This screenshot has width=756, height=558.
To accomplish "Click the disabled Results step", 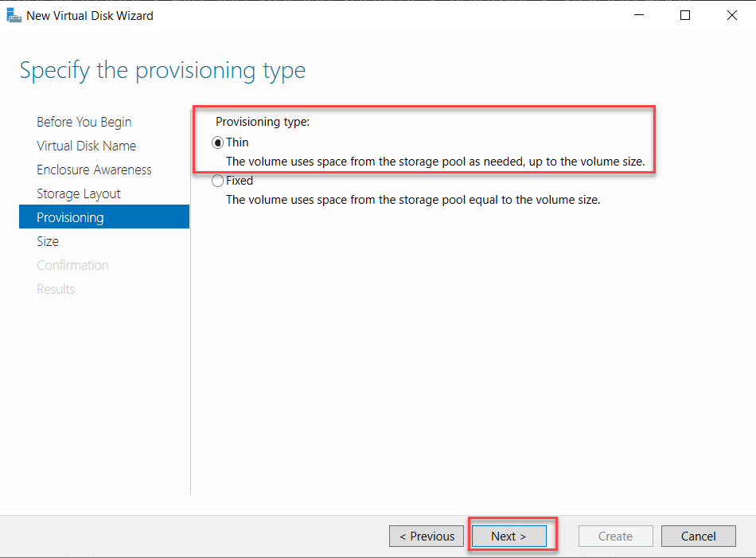I will click(56, 289).
